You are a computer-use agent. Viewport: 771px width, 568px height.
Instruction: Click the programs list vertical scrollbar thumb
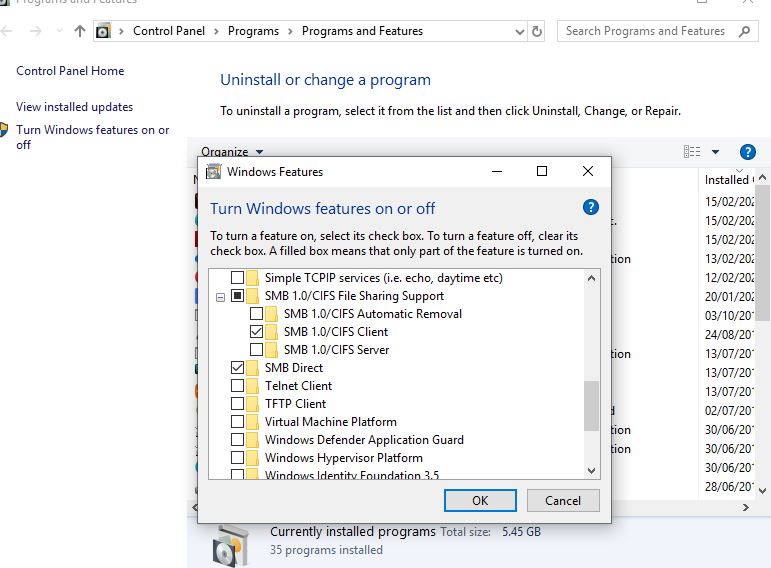click(762, 253)
